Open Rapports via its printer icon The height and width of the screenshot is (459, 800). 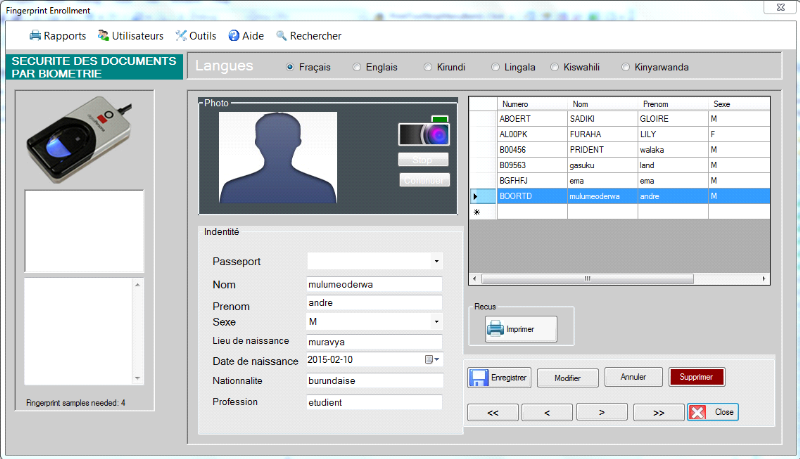(x=35, y=36)
